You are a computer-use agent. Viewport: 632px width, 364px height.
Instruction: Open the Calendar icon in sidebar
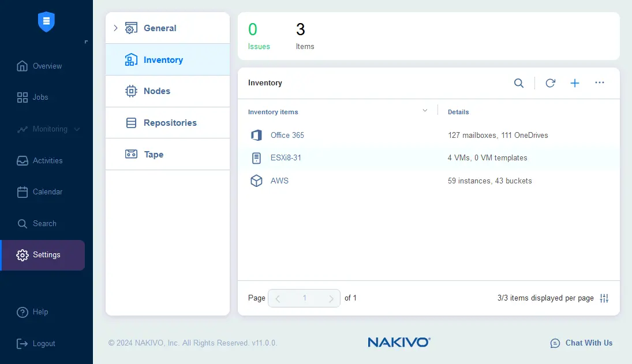point(22,192)
